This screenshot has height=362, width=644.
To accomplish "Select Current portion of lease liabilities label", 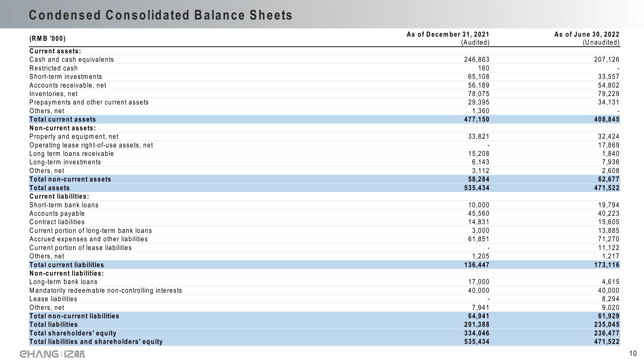I will (80, 248).
